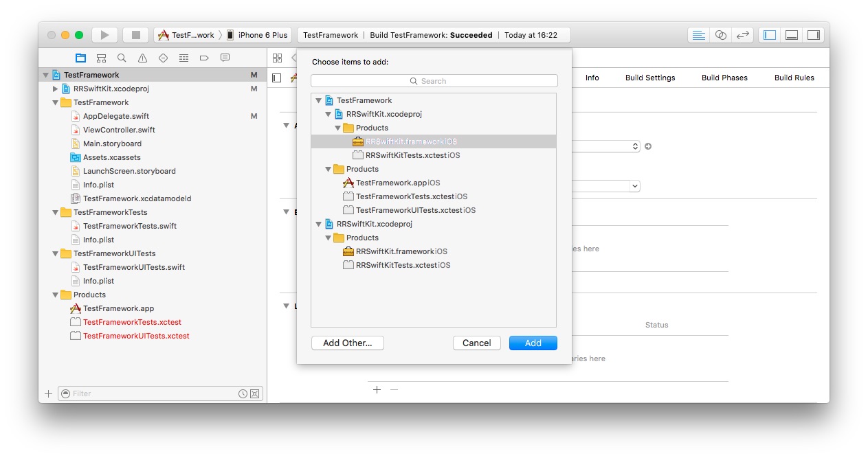868x458 pixels.
Task: Show the Project navigator folder icon tab
Action: pyautogui.click(x=80, y=58)
